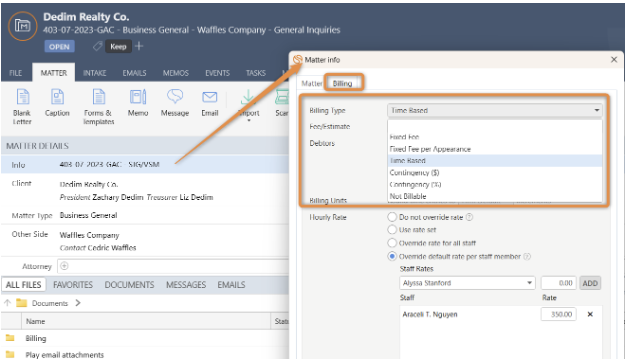Choose Not Billable billing type
The image size is (631, 363).
pyautogui.click(x=495, y=196)
